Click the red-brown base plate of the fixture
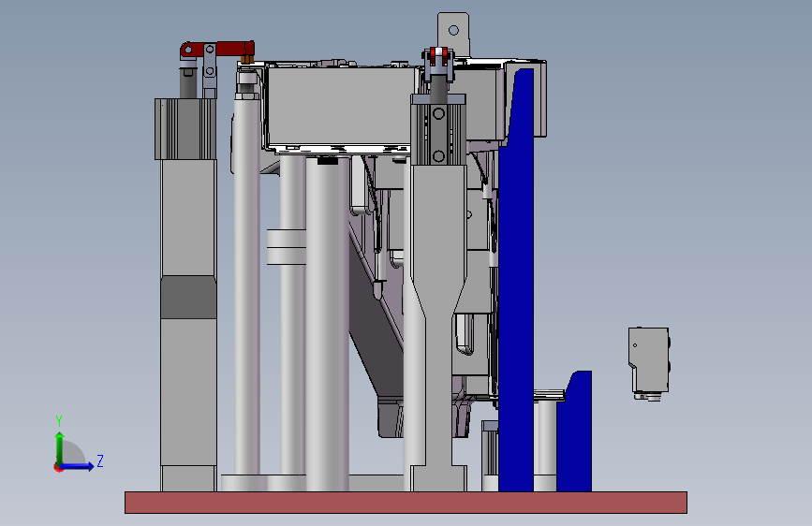812x526 pixels. pyautogui.click(x=406, y=503)
